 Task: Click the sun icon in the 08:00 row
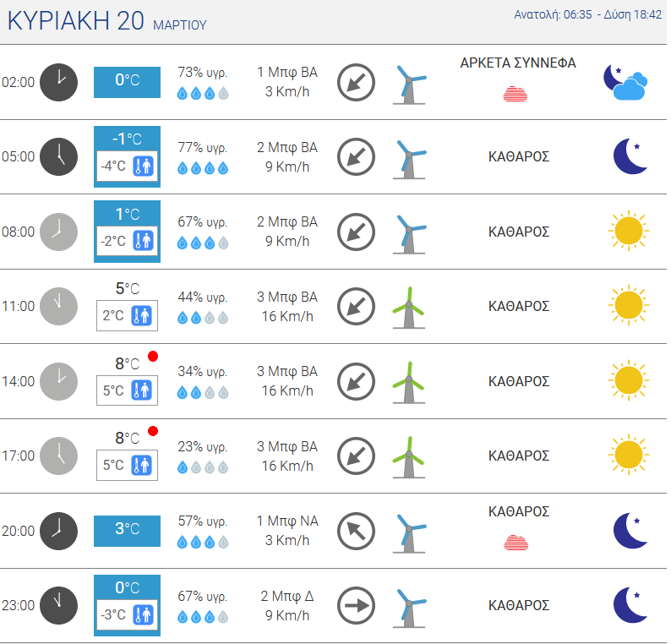click(x=628, y=231)
